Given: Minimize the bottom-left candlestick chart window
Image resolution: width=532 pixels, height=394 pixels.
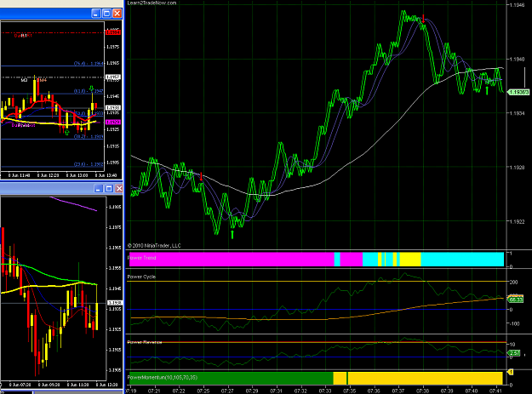Looking at the screenshot, I should point(98,189).
